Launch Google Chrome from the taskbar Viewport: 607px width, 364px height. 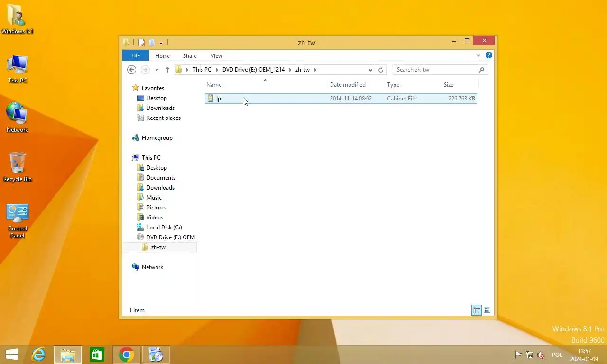point(127,355)
